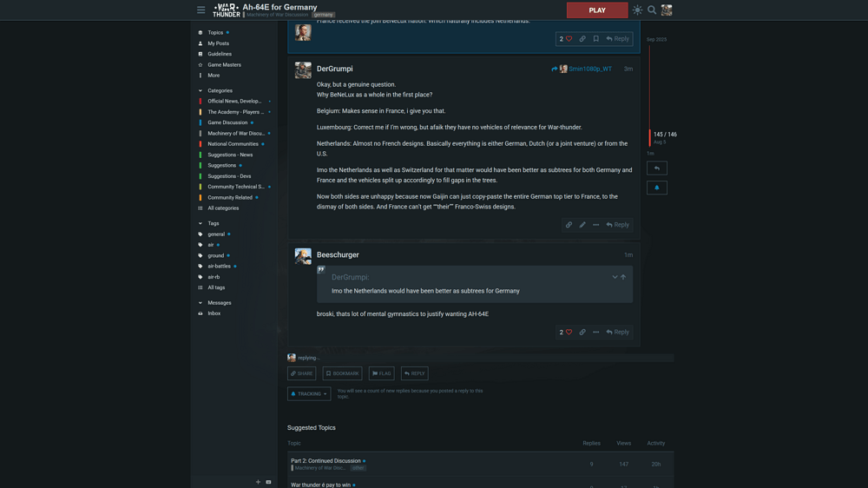
Task: Open the Inbox messages
Action: coord(214,313)
